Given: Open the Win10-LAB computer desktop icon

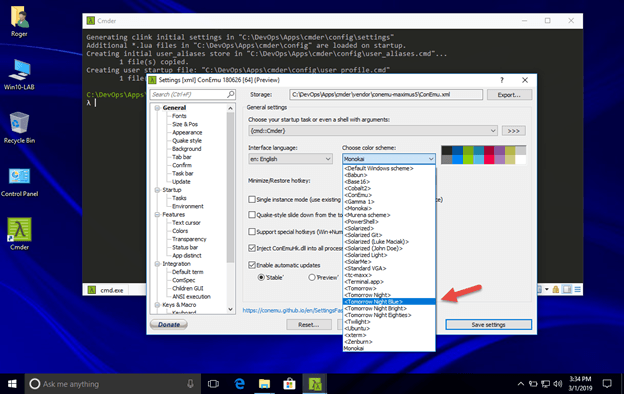Looking at the screenshot, I should 19,74.
